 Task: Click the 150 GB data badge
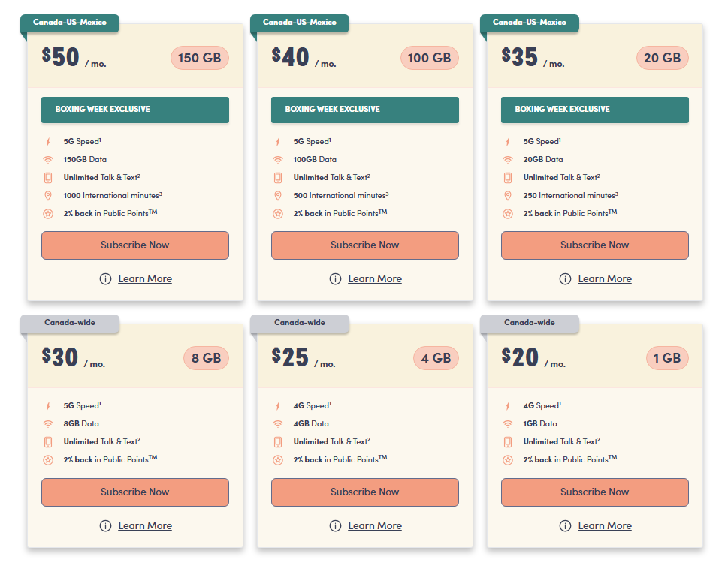[x=200, y=58]
